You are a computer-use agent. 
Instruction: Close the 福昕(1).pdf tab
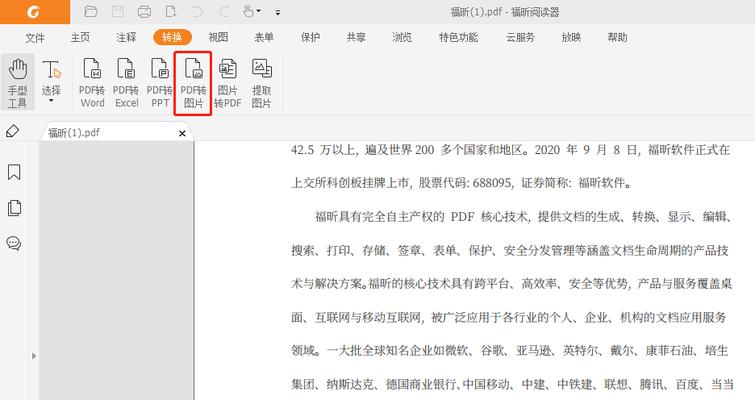pos(182,133)
